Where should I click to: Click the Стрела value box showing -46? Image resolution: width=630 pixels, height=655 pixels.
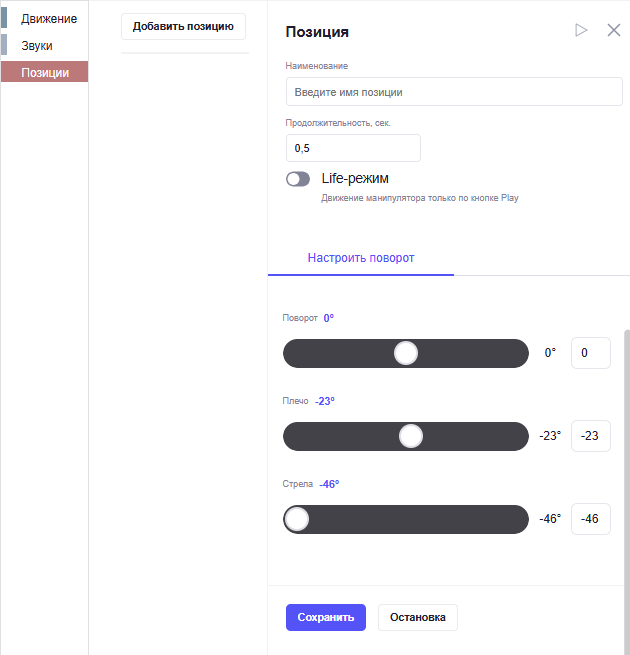point(591,519)
